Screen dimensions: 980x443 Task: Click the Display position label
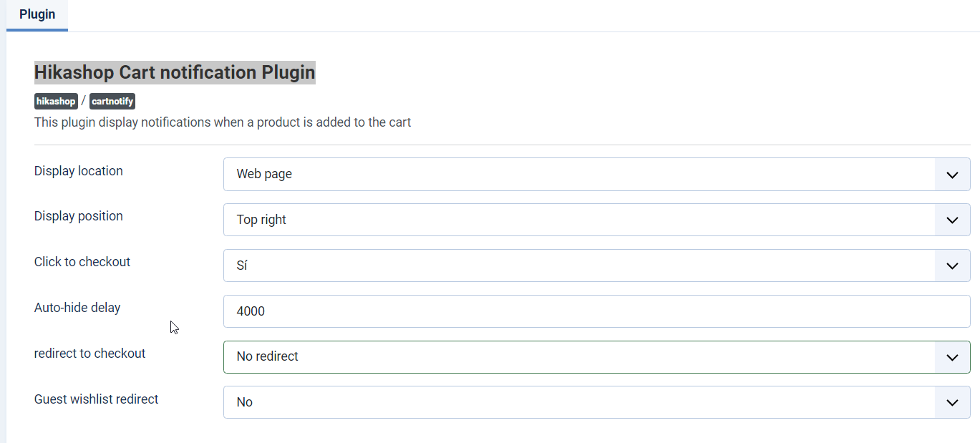[x=79, y=216]
